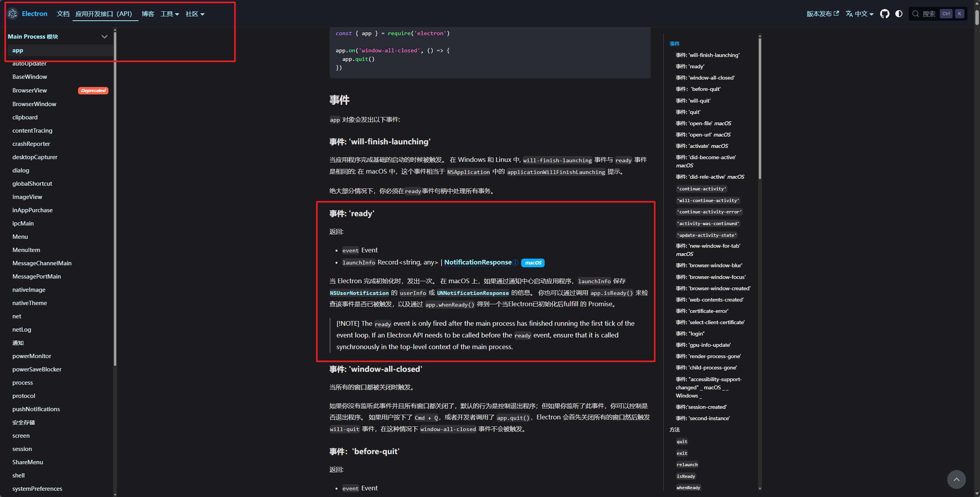Screen dimensions: 980x497
Task: Jump to 'window-all-closed' in table of contents
Action: pos(705,78)
